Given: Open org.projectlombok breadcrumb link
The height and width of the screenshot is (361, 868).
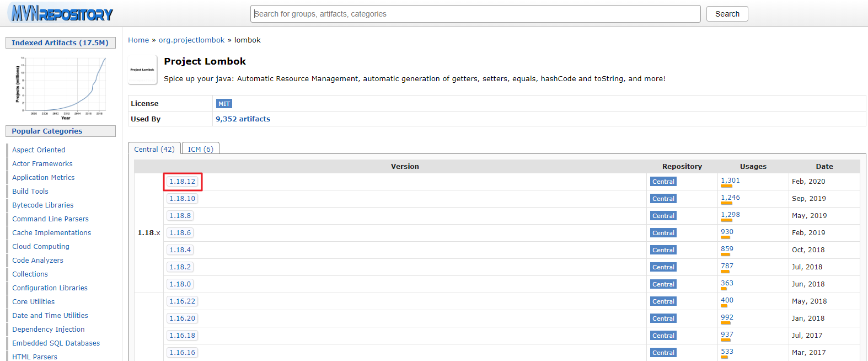Looking at the screenshot, I should [x=191, y=40].
